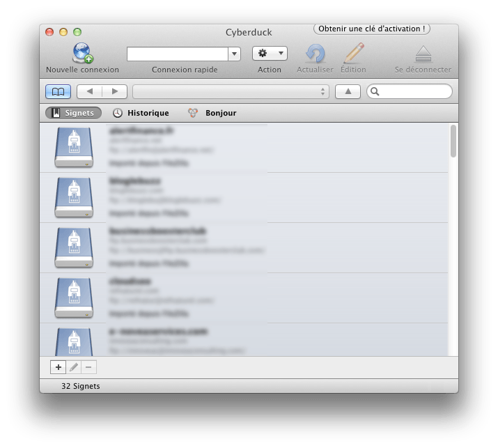The height and width of the screenshot is (448, 498).
Task: Expand the Connexion rapide dropdown arrow
Action: coord(235,54)
